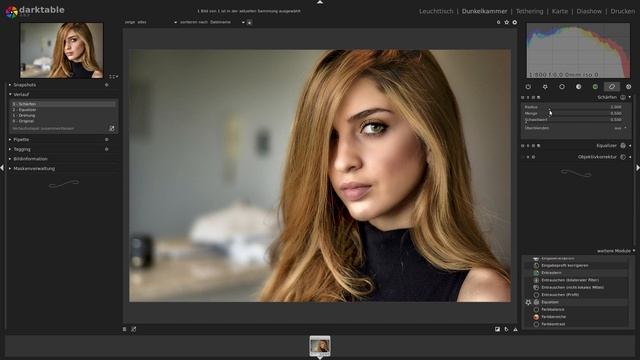Toggle the sort order button in top bar

[249, 22]
